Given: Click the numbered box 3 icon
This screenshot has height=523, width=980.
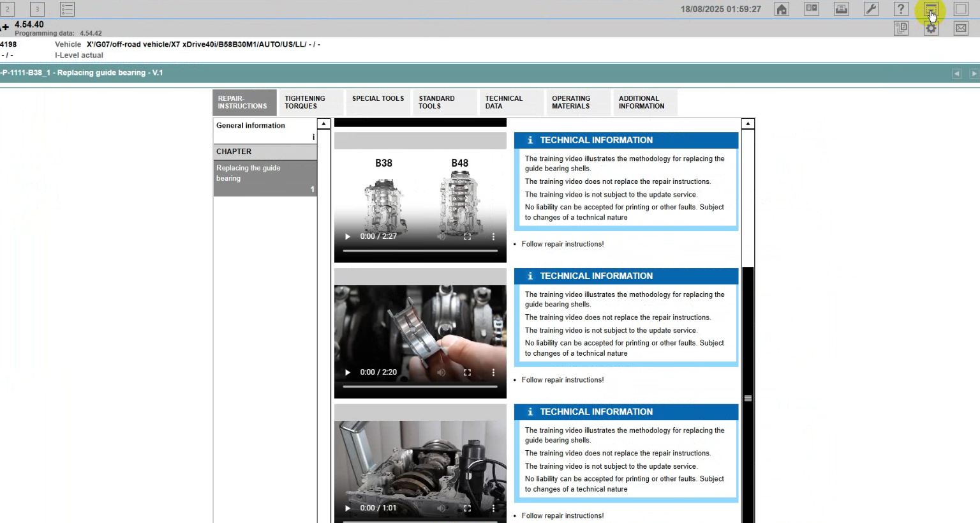Looking at the screenshot, I should click(x=37, y=9).
